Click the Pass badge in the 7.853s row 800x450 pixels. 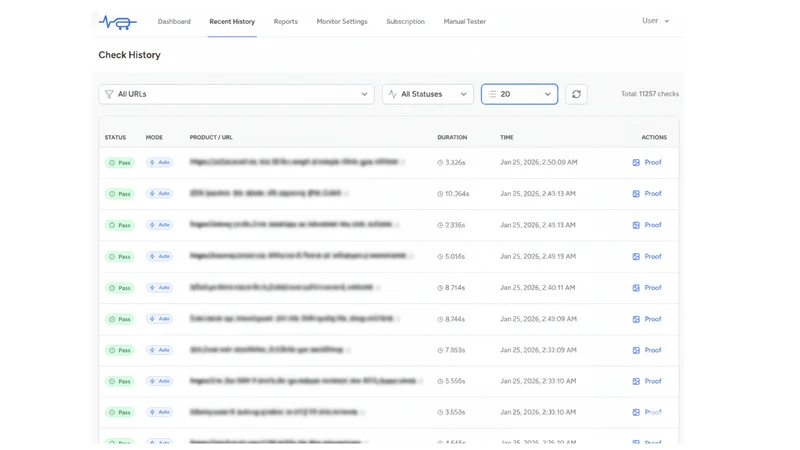[x=120, y=351]
